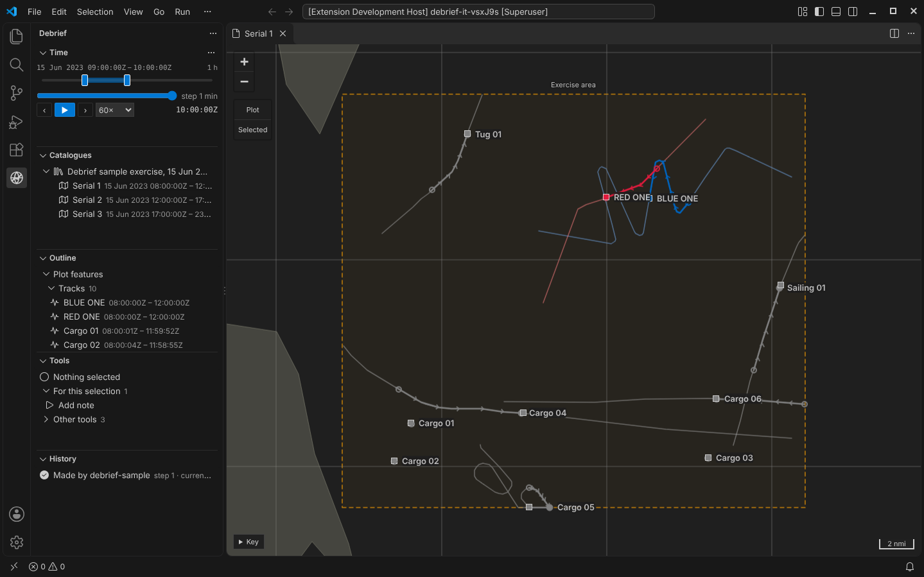Zoom in on the map
This screenshot has height=577, width=924.
tap(244, 62)
